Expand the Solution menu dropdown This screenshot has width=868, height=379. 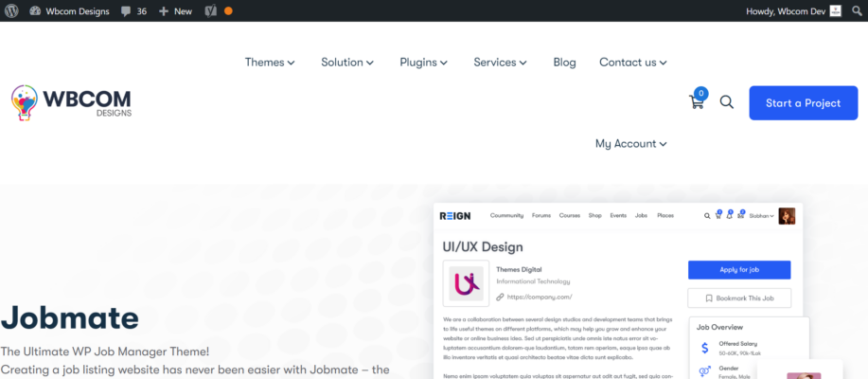(x=347, y=63)
